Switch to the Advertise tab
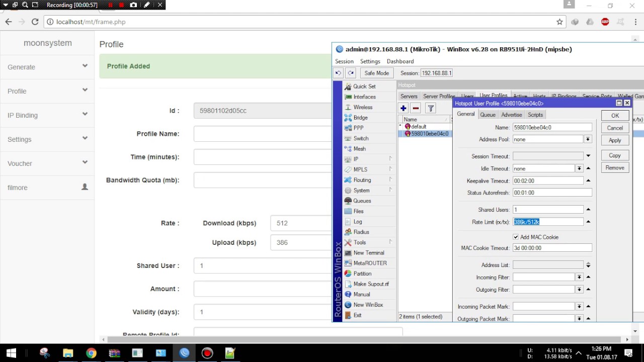 pos(511,115)
